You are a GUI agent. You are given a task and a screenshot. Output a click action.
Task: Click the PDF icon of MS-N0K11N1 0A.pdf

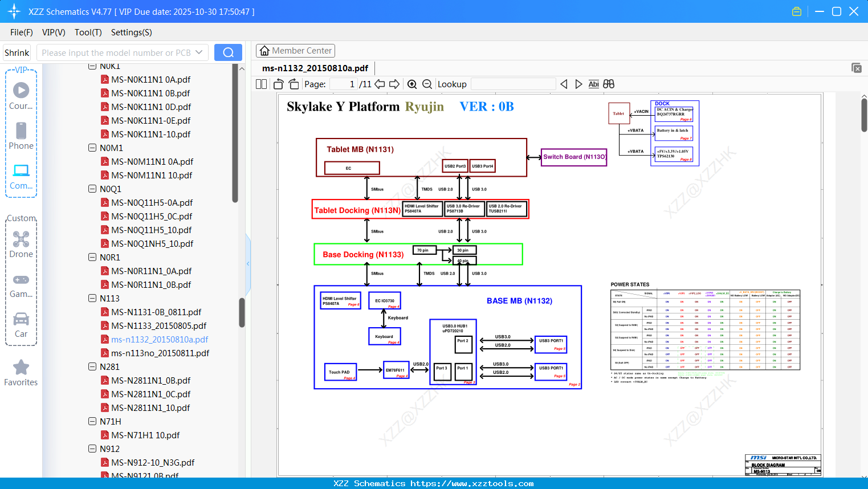click(x=105, y=79)
